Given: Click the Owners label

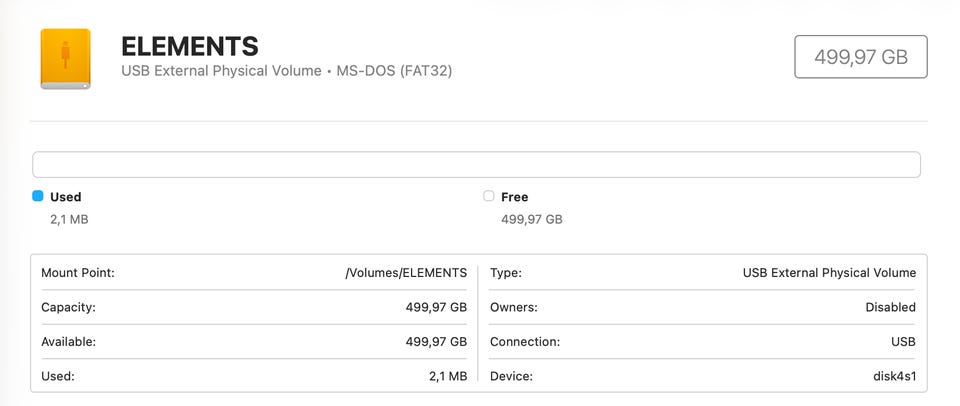Looking at the screenshot, I should (514, 307).
